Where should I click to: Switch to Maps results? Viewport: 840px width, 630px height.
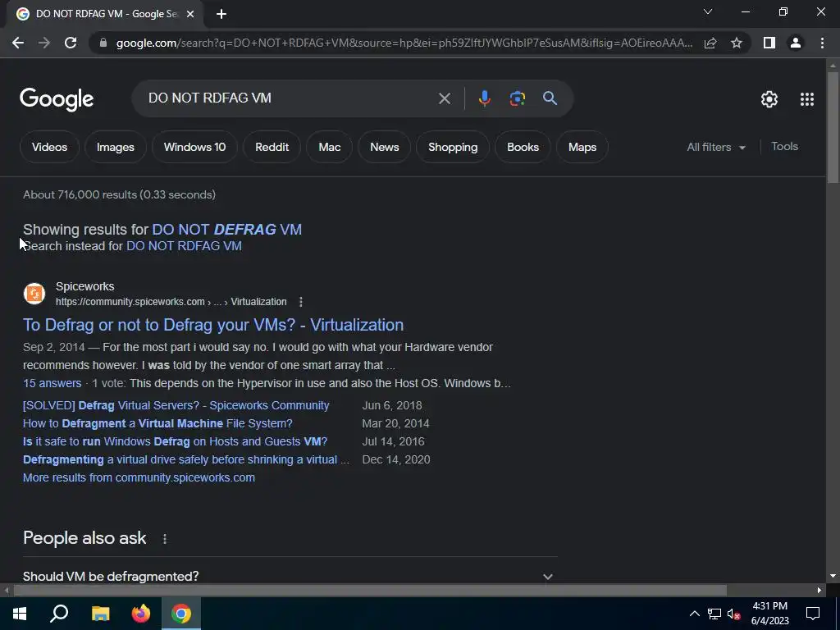coord(582,147)
